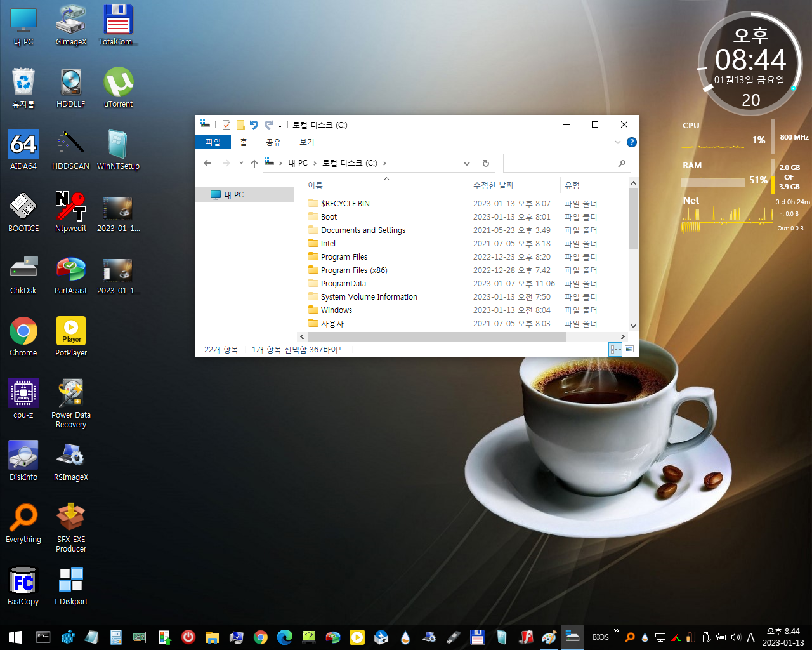Click the Properties icon in Explorer title bar
The image size is (812, 650).
point(226,125)
